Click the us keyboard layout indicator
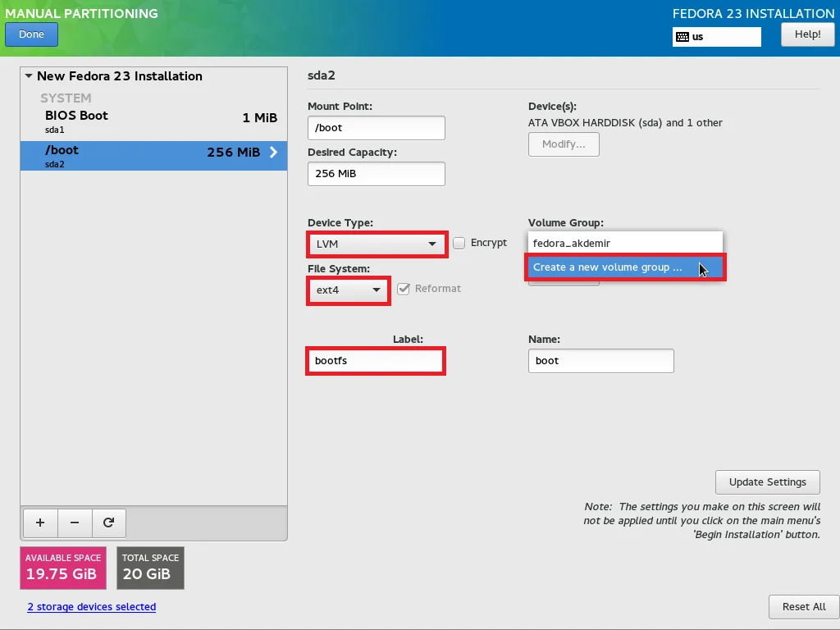This screenshot has width=840, height=630. [x=716, y=37]
